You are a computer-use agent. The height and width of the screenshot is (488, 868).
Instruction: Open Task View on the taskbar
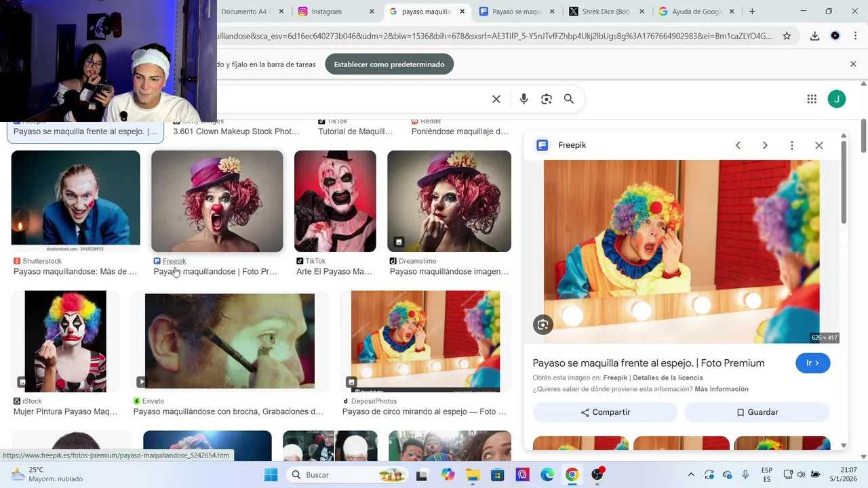422,474
